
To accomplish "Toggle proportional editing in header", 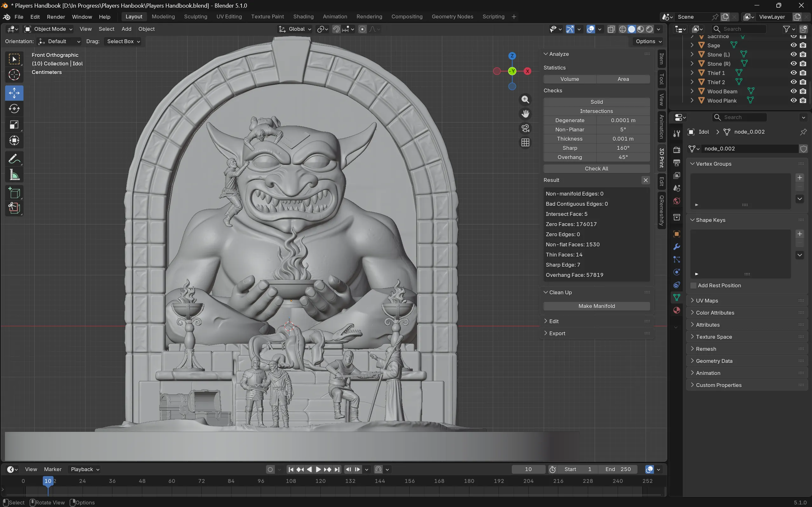I will pyautogui.click(x=362, y=29).
